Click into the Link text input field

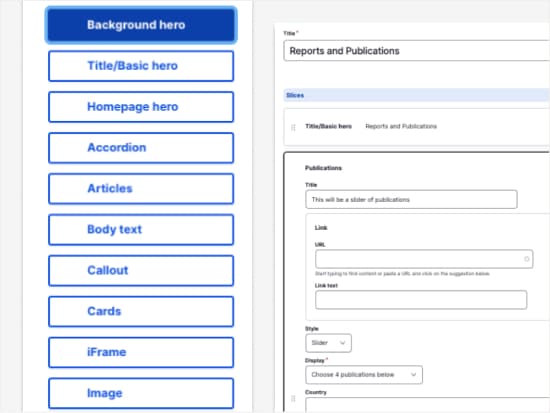click(421, 300)
